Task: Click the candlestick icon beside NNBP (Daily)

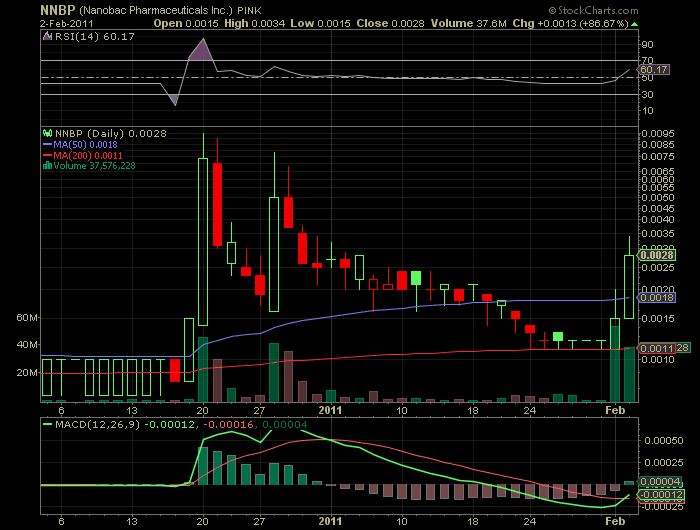Action: pyautogui.click(x=47, y=133)
